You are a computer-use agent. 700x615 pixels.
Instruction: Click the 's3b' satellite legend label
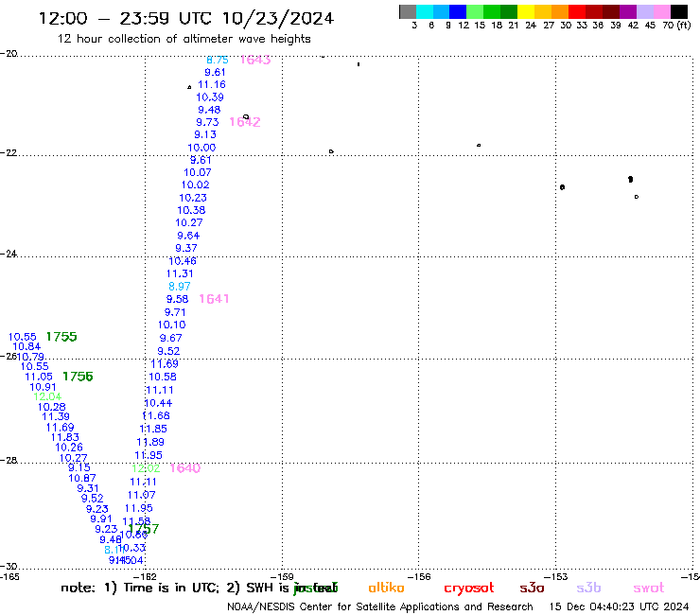point(588,589)
